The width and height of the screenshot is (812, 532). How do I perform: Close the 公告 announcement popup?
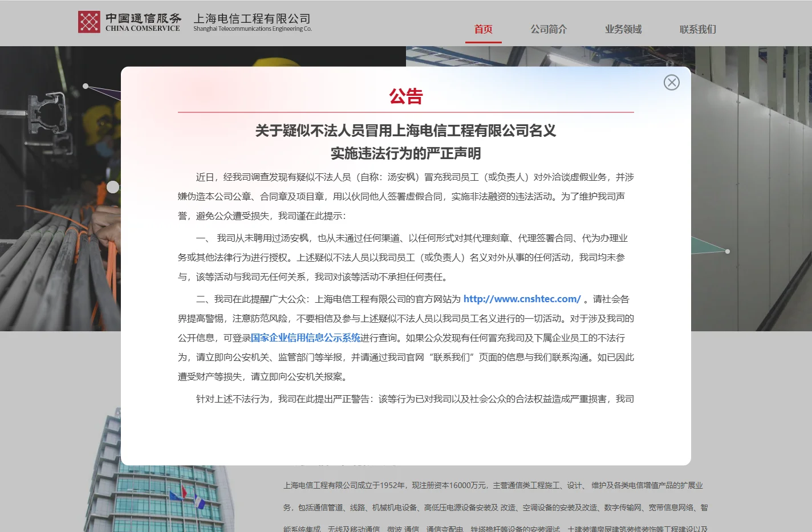click(x=671, y=83)
